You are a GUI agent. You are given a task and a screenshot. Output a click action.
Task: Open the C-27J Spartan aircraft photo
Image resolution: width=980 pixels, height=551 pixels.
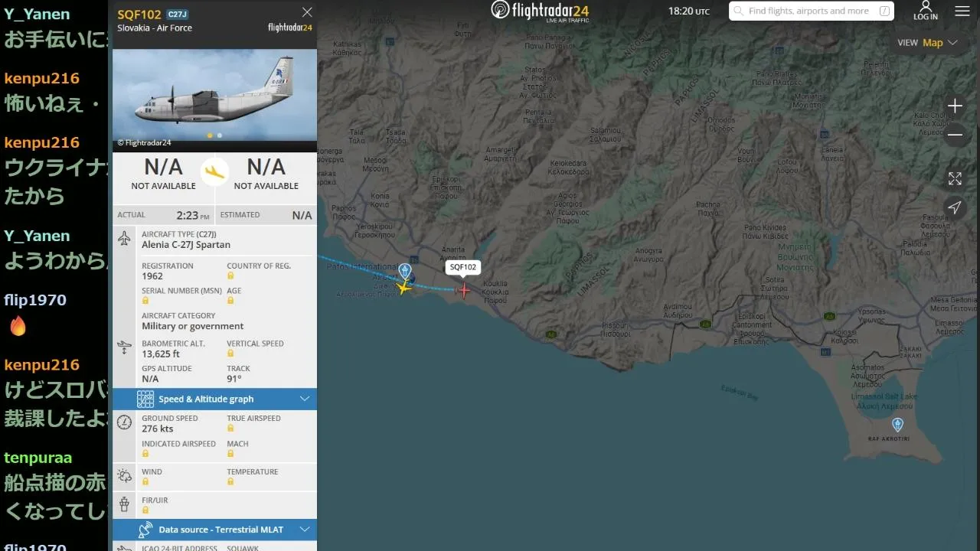click(214, 96)
